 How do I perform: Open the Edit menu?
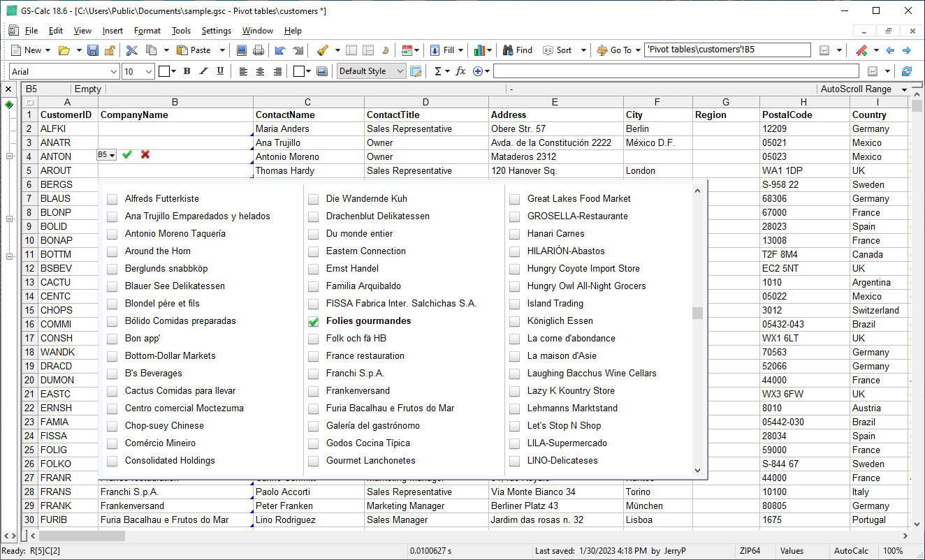56,31
